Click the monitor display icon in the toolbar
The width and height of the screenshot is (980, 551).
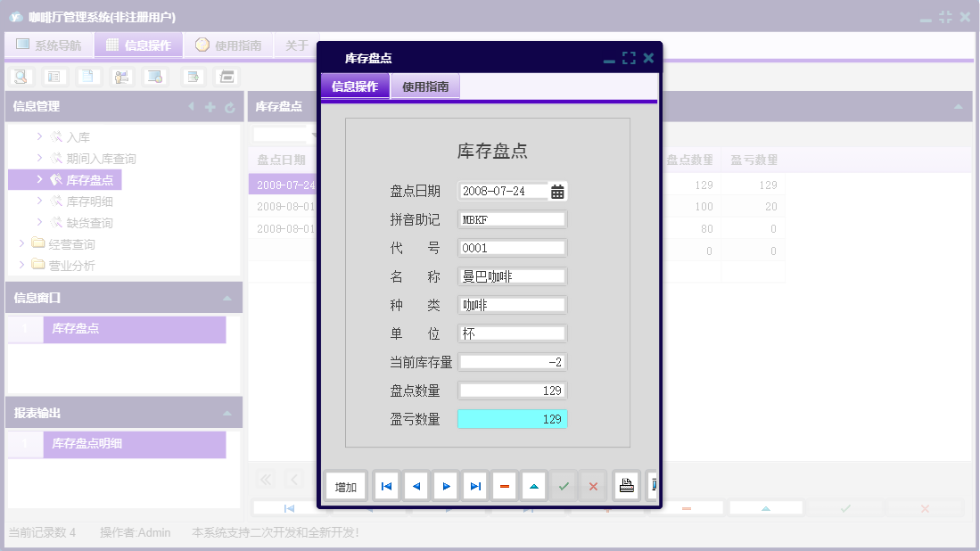[x=153, y=77]
